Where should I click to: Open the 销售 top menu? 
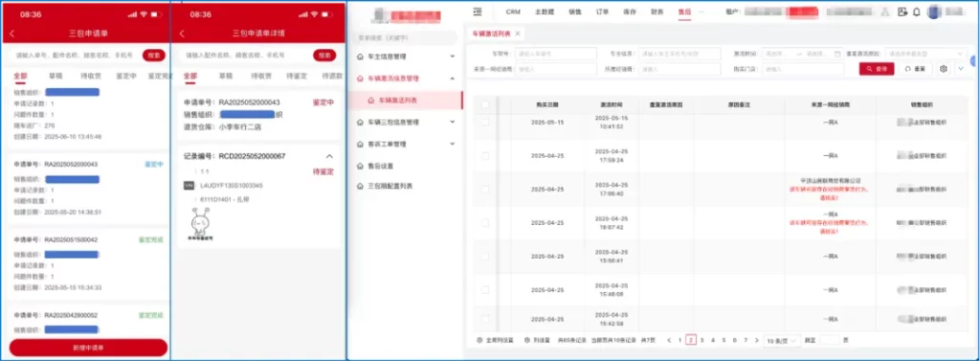(x=575, y=11)
